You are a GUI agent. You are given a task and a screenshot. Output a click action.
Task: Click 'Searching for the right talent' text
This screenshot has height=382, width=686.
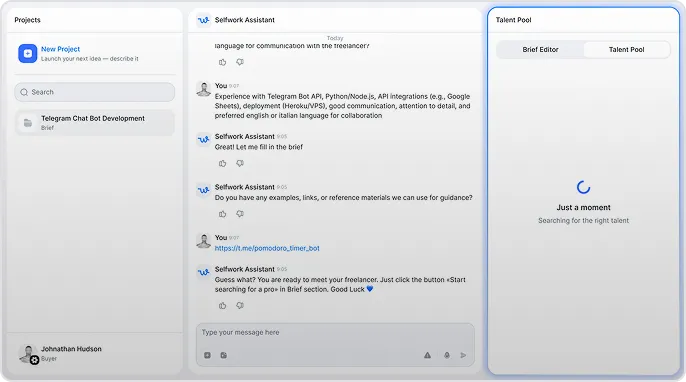coord(583,221)
